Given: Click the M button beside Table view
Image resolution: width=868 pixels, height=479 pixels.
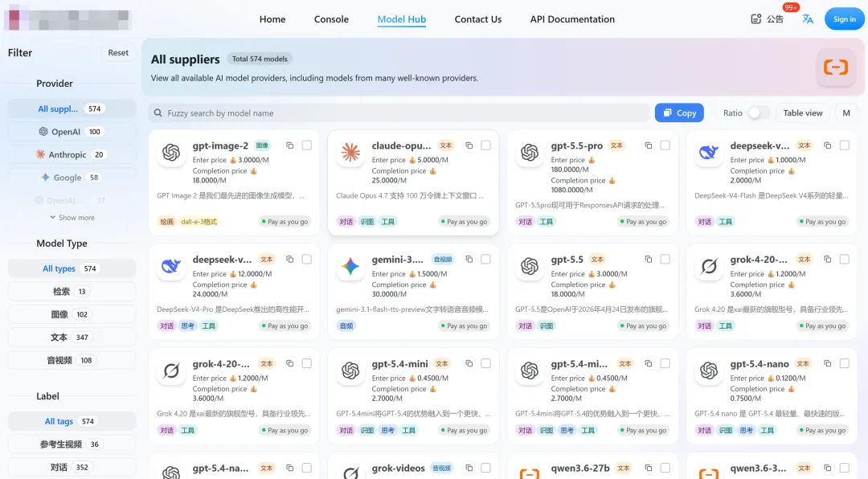Looking at the screenshot, I should [846, 113].
